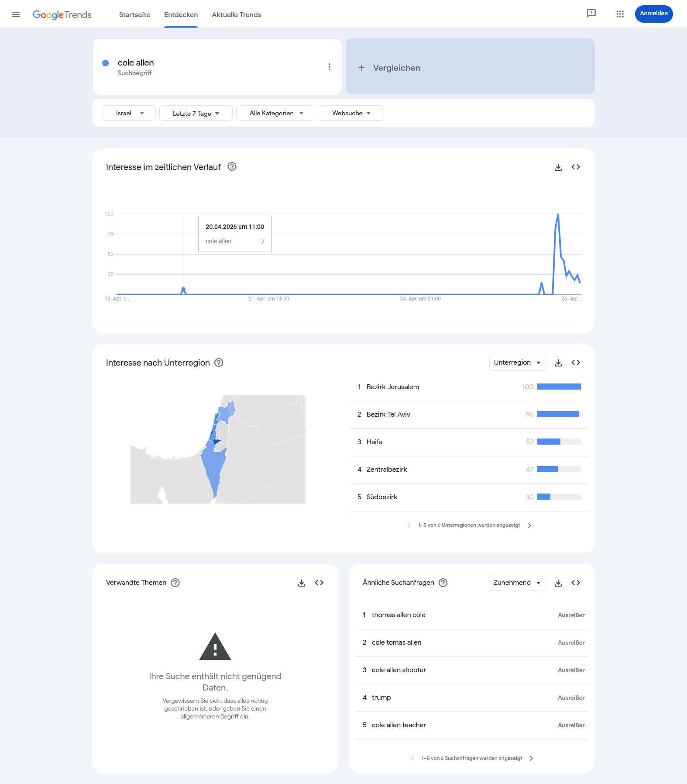Download the Verwandte Themen data

click(x=302, y=583)
